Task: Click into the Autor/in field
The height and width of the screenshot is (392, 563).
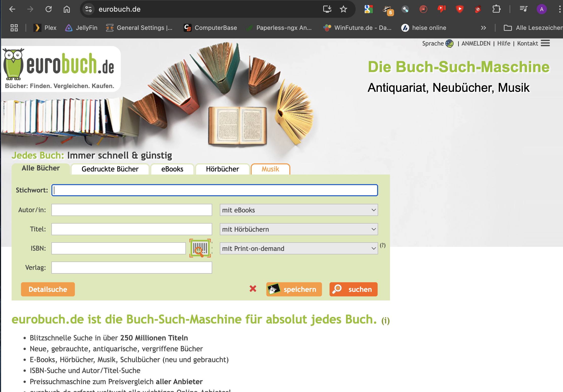Action: click(x=132, y=210)
